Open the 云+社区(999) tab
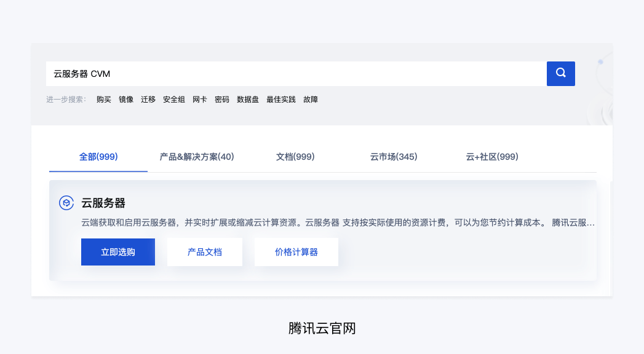This screenshot has height=354, width=644. 492,157
